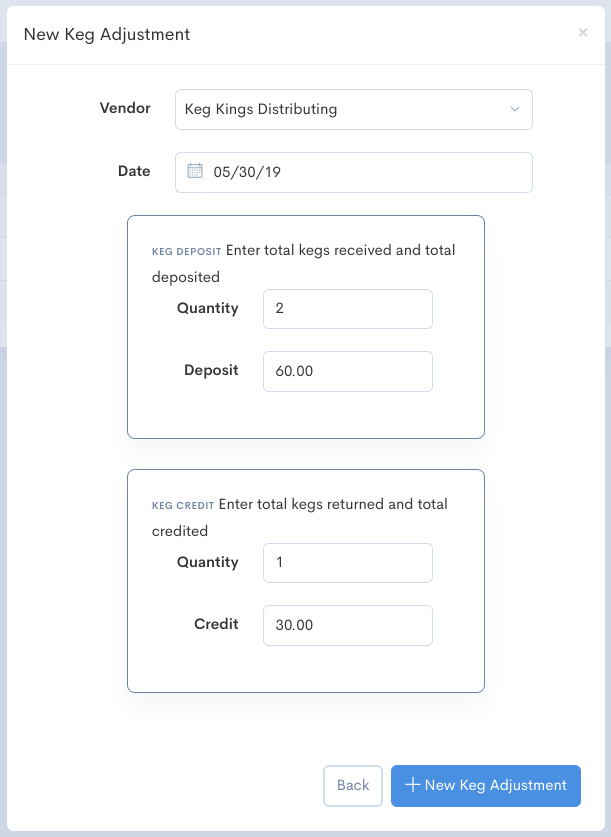611x837 pixels.
Task: Edit the Keg Deposit Quantity field
Action: pyautogui.click(x=347, y=309)
